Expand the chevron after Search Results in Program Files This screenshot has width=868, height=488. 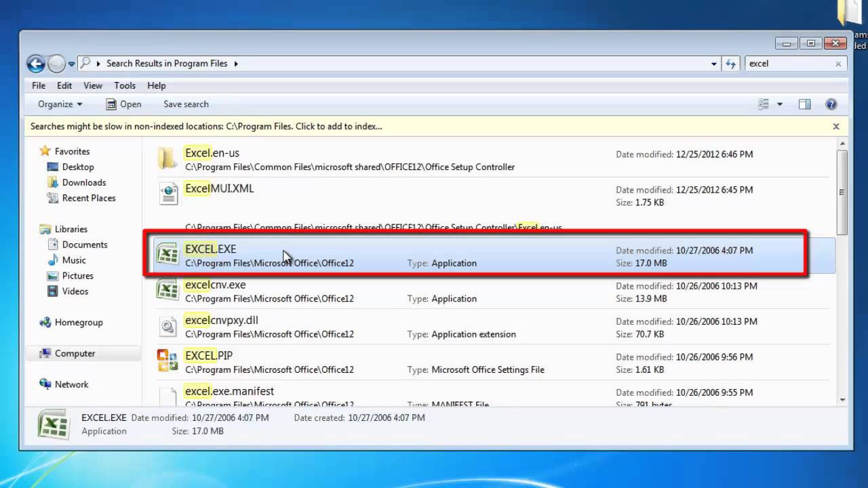coord(236,64)
